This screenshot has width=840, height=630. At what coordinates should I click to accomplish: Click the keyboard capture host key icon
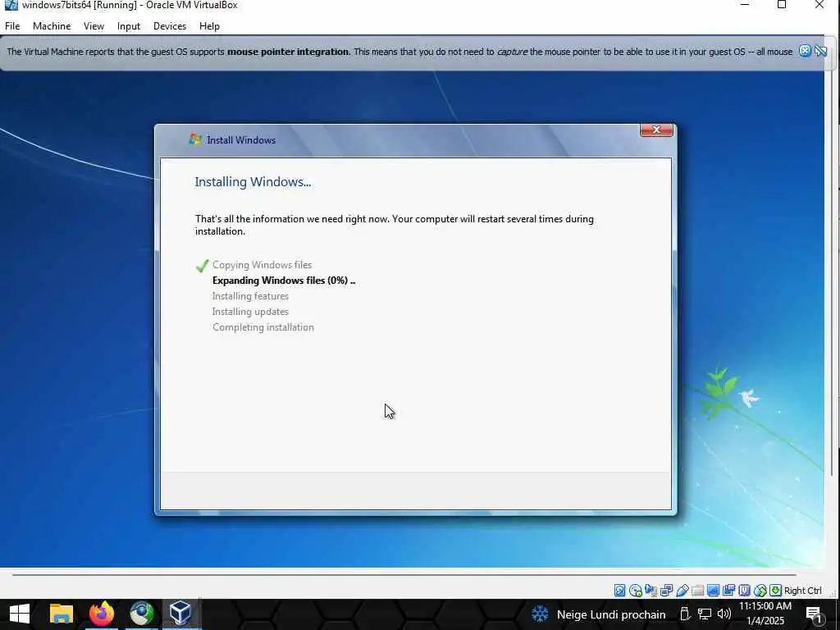[x=775, y=591]
